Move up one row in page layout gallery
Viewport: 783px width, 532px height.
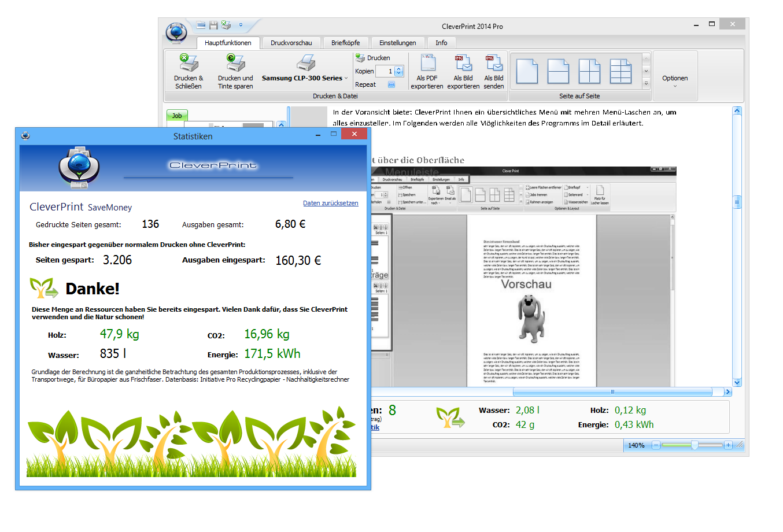[x=647, y=58]
